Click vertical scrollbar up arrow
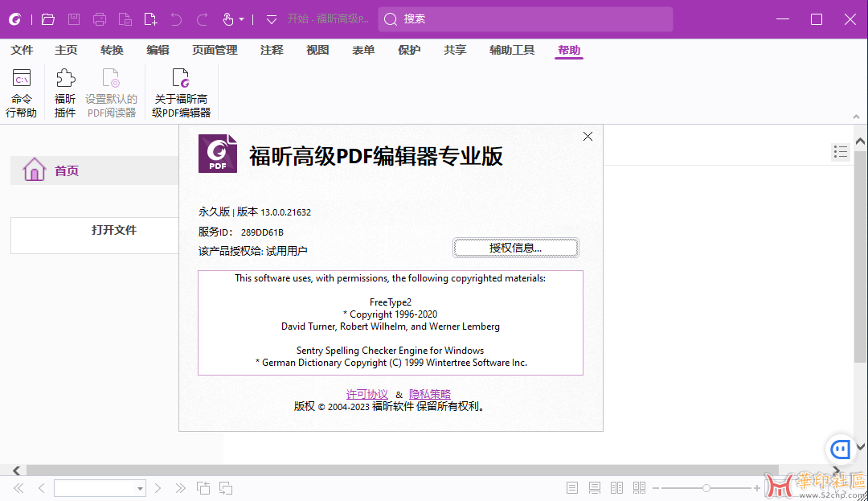 [860, 142]
